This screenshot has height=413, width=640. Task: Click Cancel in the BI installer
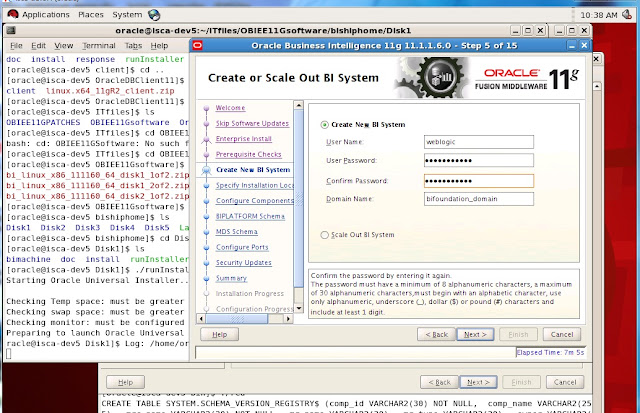(562, 334)
